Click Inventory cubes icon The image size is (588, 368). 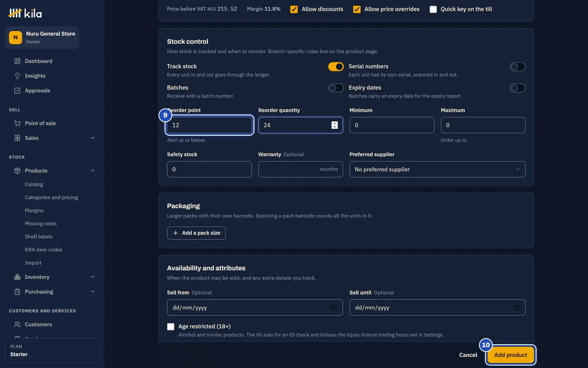point(17,277)
